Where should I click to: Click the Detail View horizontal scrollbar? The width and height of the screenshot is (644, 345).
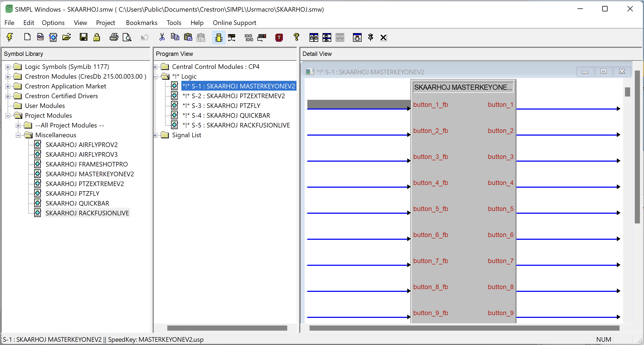point(464,328)
